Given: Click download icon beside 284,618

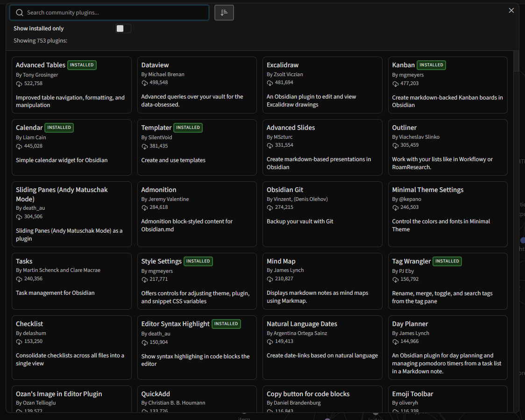Looking at the screenshot, I should point(145,207).
